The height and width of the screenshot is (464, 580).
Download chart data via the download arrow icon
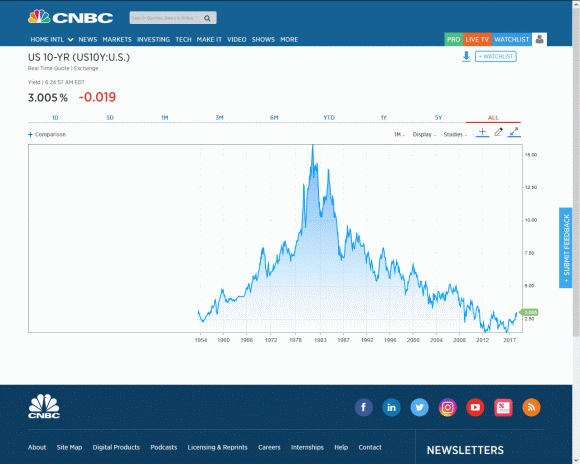466,57
